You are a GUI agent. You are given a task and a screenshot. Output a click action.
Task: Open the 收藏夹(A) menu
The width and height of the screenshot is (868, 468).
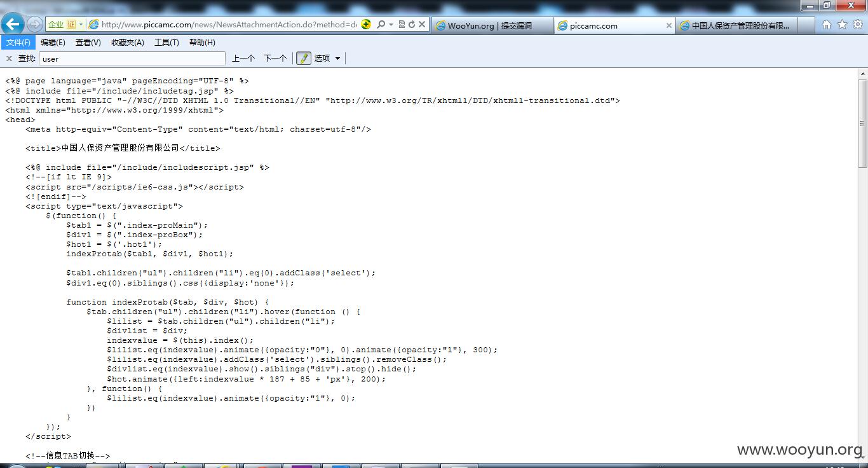point(127,43)
